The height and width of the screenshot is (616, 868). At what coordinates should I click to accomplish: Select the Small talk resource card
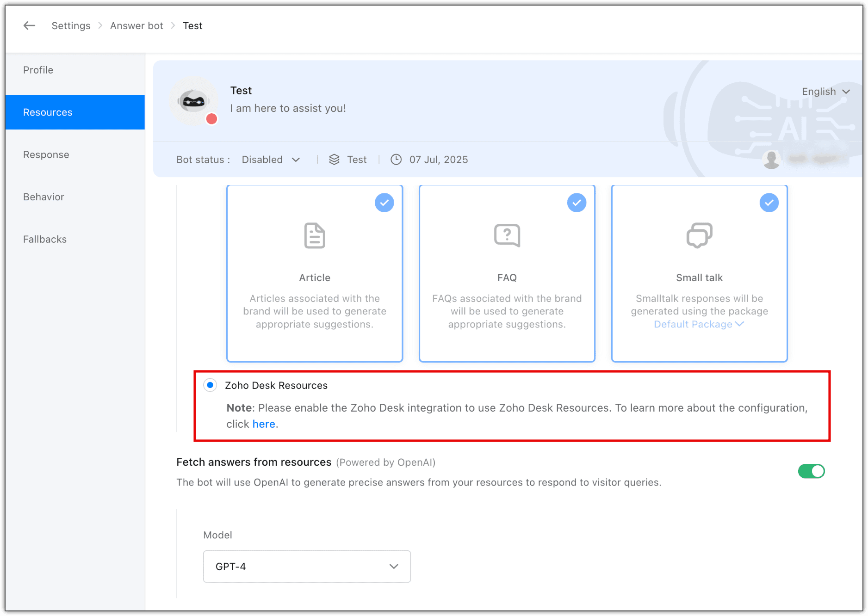click(x=699, y=273)
